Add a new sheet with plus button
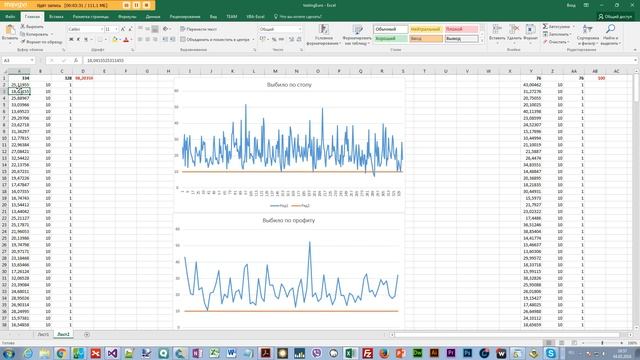 coord(87,334)
